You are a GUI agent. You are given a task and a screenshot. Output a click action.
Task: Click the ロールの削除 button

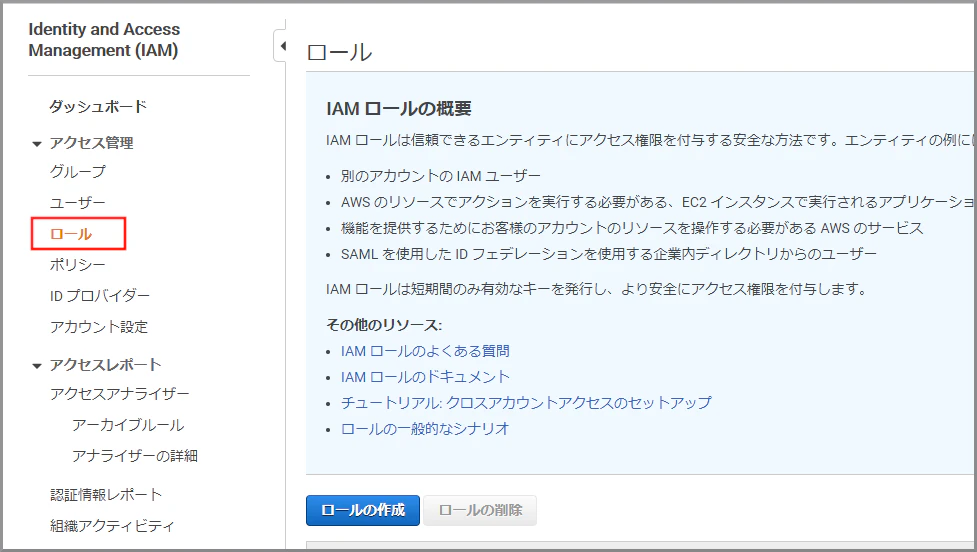coord(480,510)
